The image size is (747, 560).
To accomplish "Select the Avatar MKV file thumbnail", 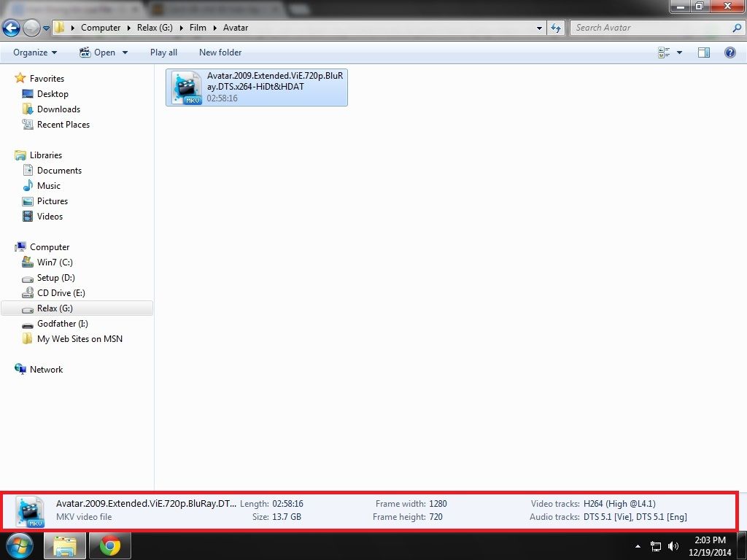I will click(x=186, y=87).
